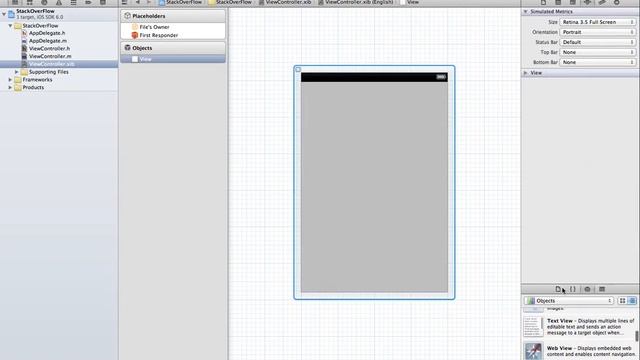Click the gray view in canvas
The width and height of the screenshot is (640, 360).
pyautogui.click(x=374, y=187)
